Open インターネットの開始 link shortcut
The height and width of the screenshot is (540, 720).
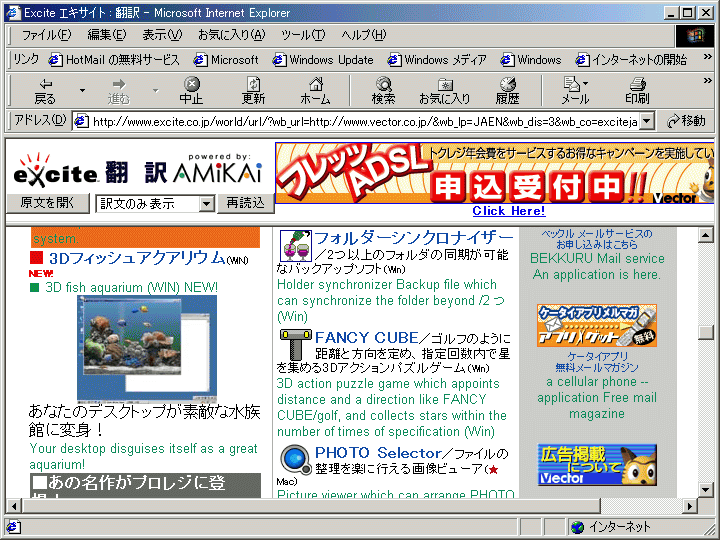[x=631, y=60]
